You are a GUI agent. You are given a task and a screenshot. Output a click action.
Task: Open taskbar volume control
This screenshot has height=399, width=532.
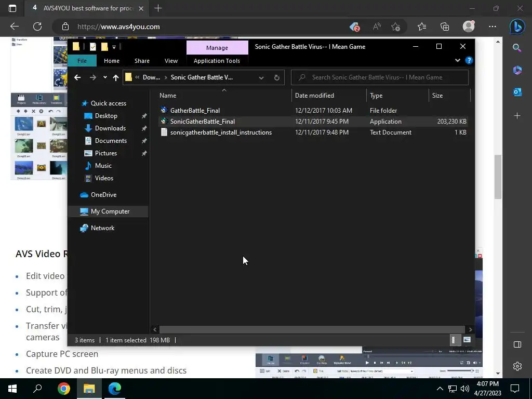(465, 389)
